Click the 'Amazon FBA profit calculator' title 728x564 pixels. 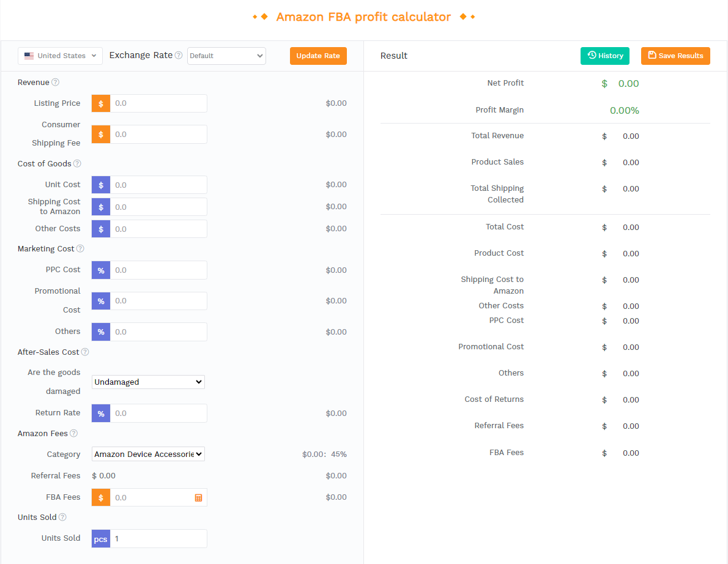(363, 17)
